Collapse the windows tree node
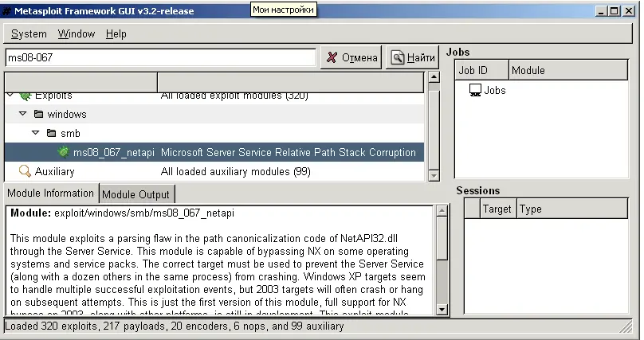 click(23, 115)
